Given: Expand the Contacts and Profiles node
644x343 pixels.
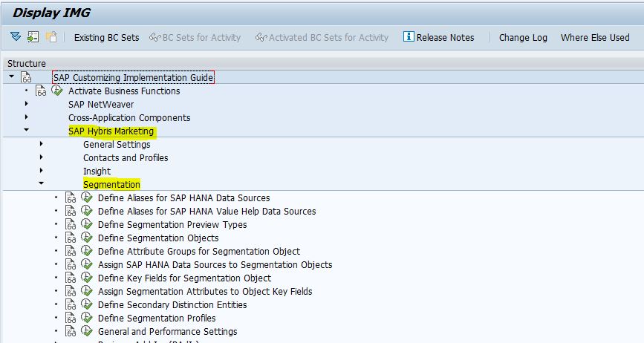Looking at the screenshot, I should (x=42, y=157).
